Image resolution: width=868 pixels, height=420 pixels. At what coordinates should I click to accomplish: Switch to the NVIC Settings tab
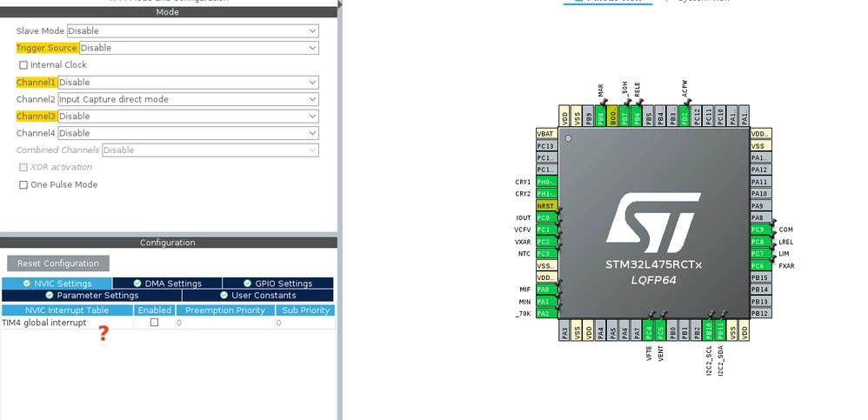[x=57, y=283]
